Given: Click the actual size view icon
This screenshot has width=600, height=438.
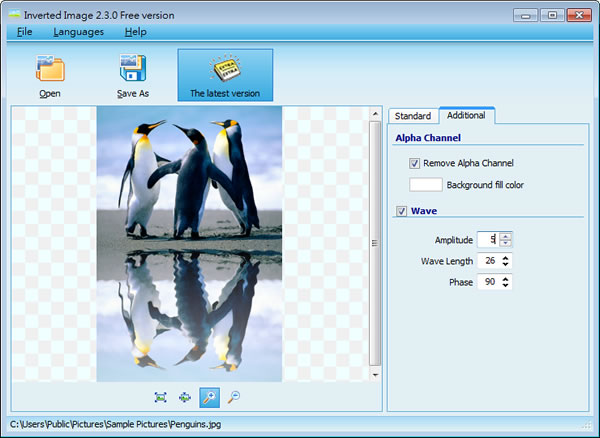Looking at the screenshot, I should click(185, 397).
